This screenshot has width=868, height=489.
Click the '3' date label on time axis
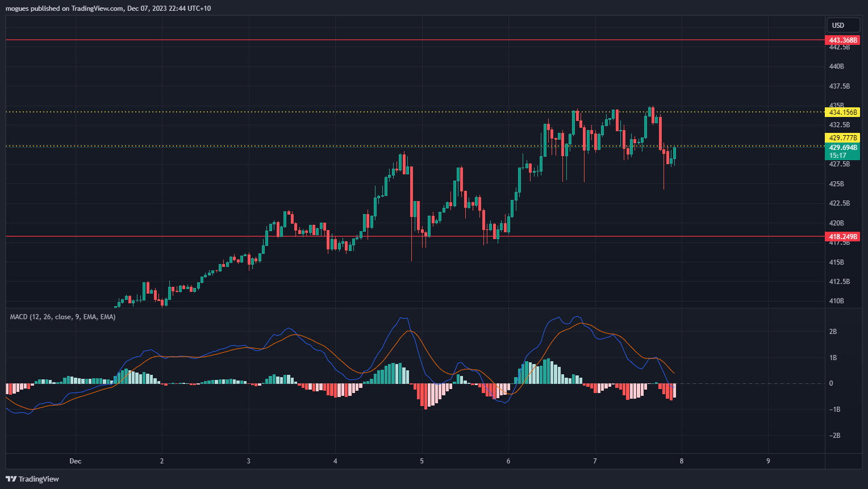coord(248,461)
